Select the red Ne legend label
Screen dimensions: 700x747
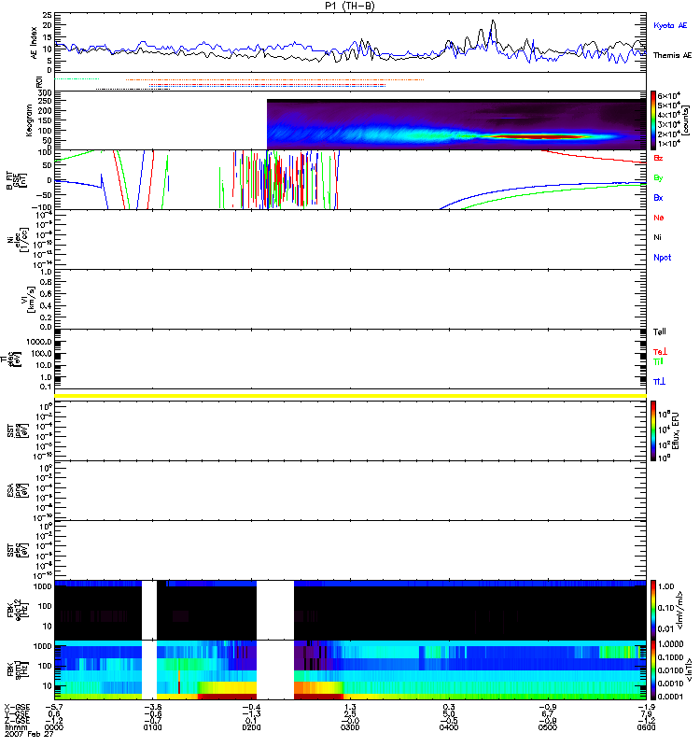(x=658, y=218)
